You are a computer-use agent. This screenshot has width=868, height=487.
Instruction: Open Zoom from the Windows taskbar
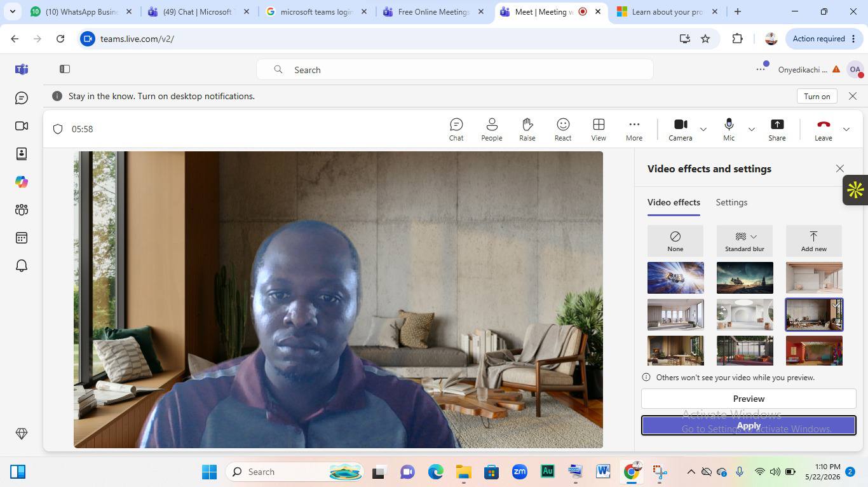click(x=520, y=472)
